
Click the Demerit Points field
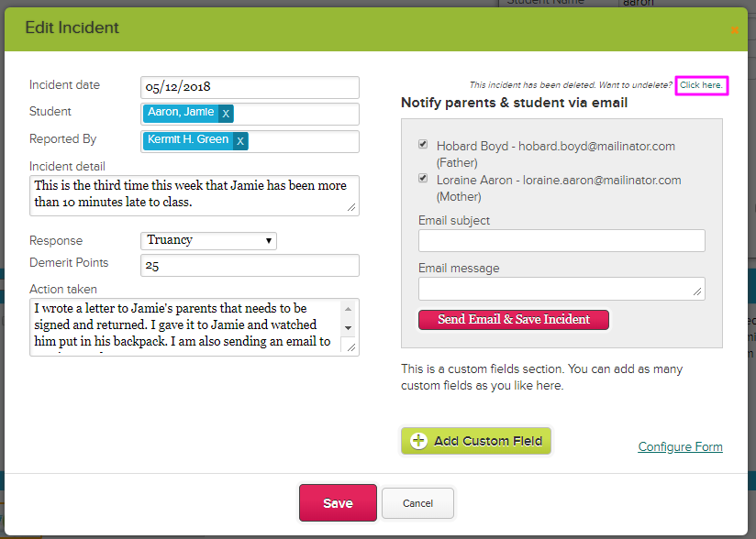coord(250,266)
